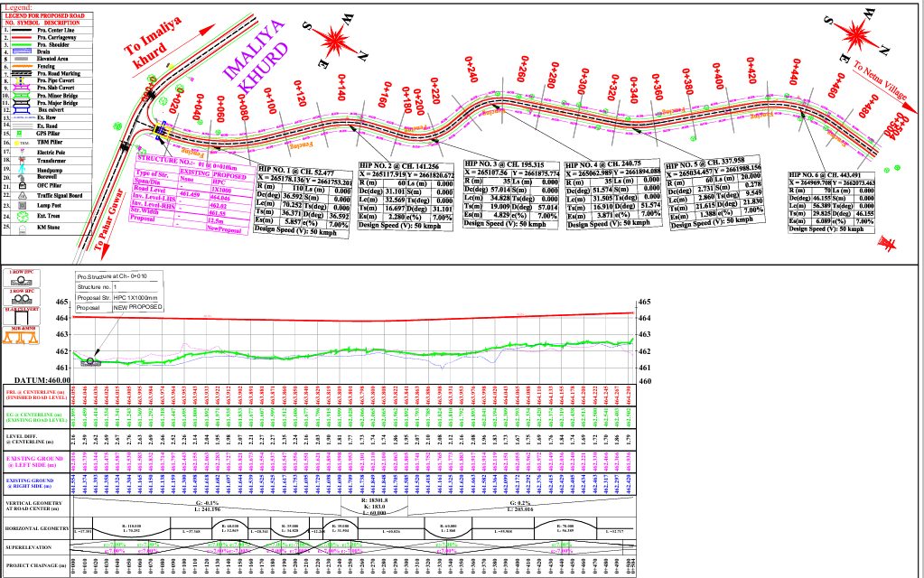
Task: Click the 'EXISTING GROUND @ RIGHT SIDE' row label
Action: [30, 484]
